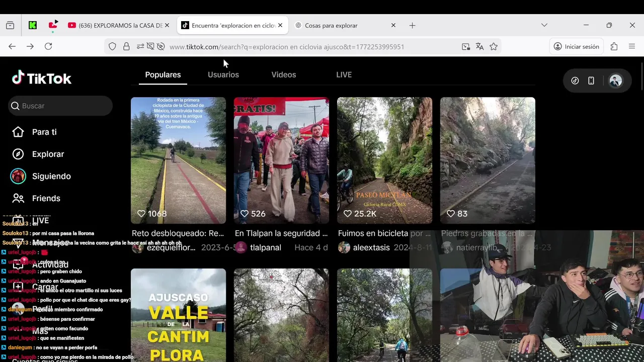644x362 pixels.
Task: Open the tlalpanal user profile link
Action: click(266, 247)
